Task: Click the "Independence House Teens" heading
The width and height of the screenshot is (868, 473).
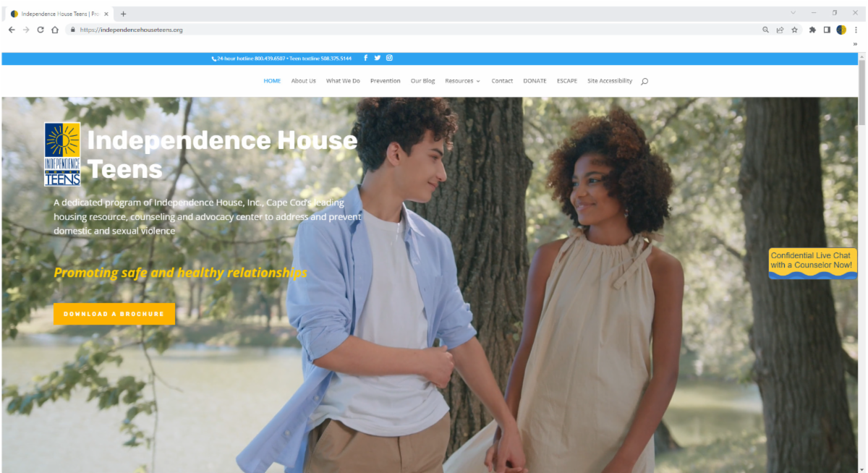Action: [222, 154]
